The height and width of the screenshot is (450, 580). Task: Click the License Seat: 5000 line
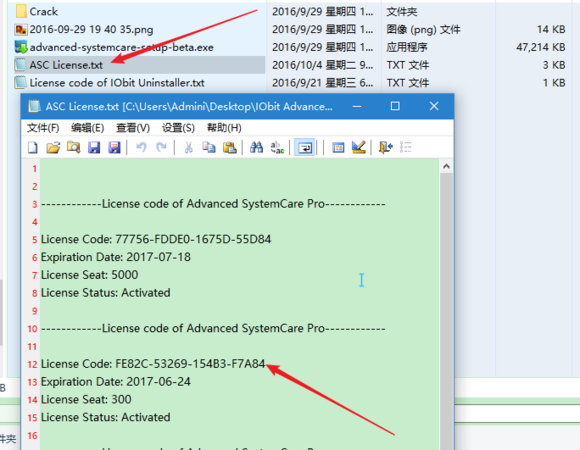(90, 275)
